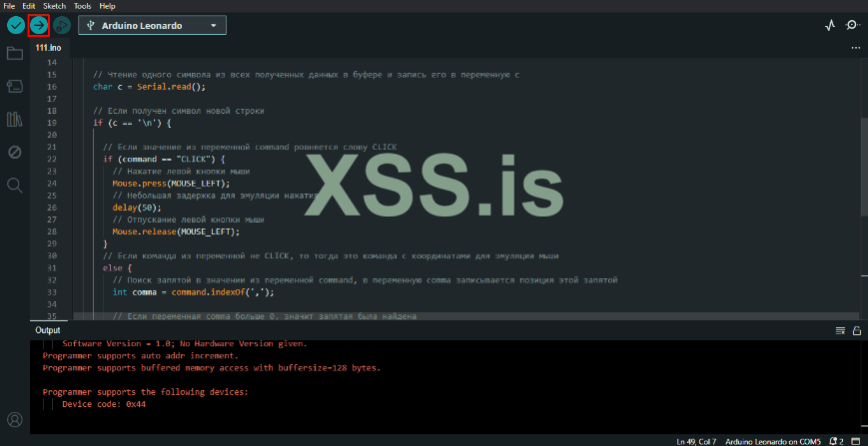Open the Debug sidebar icon

click(14, 152)
